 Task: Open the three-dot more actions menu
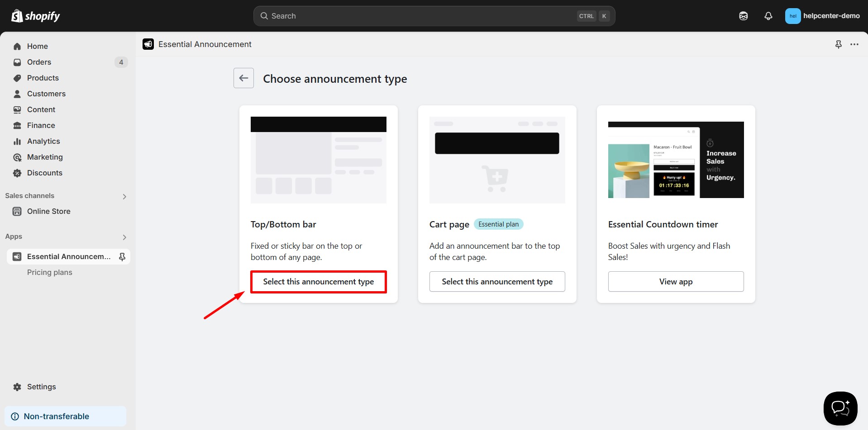(854, 44)
